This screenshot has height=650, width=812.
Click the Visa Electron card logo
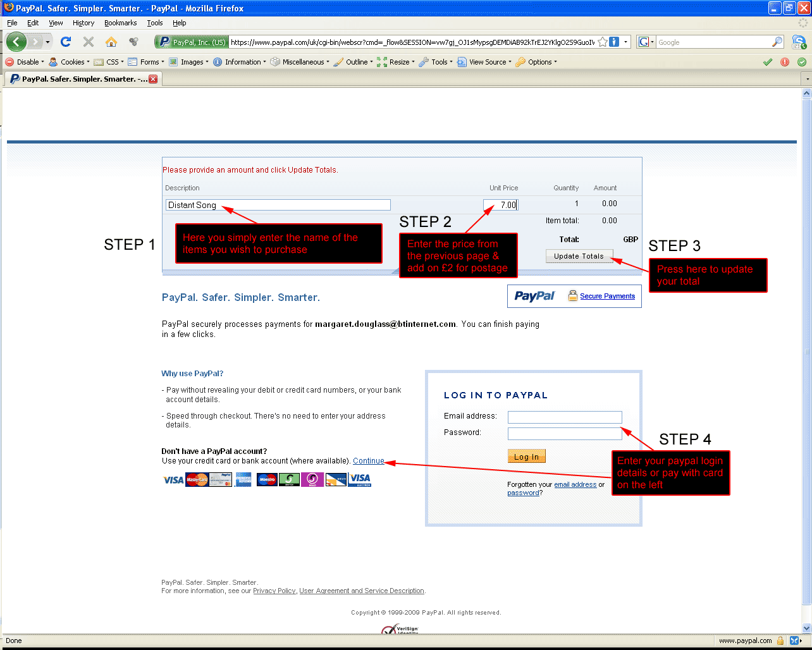tap(360, 480)
